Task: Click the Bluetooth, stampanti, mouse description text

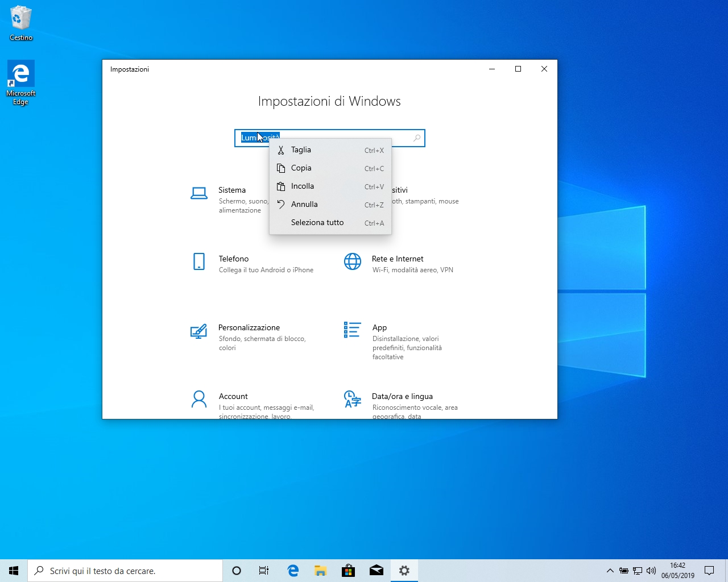Action: 425,201
